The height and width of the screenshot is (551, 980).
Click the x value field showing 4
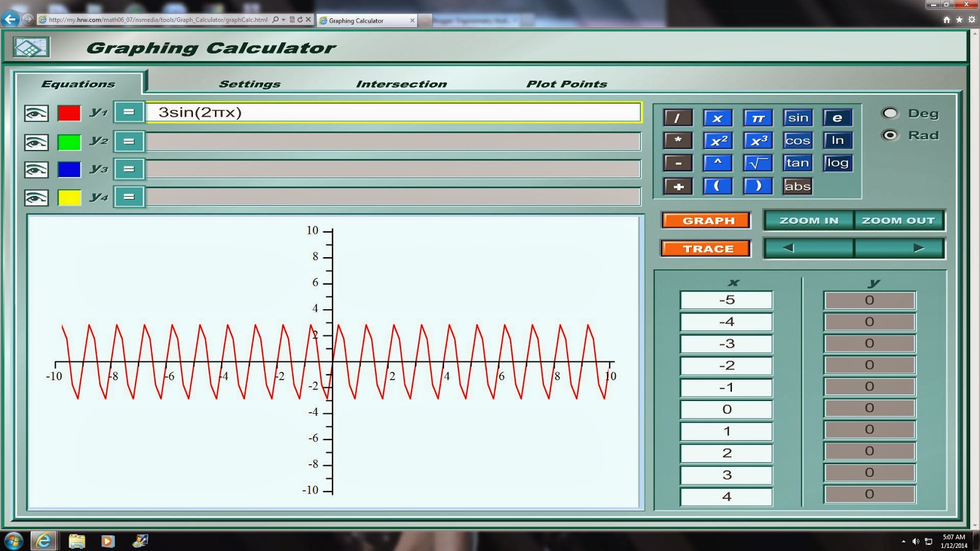726,497
